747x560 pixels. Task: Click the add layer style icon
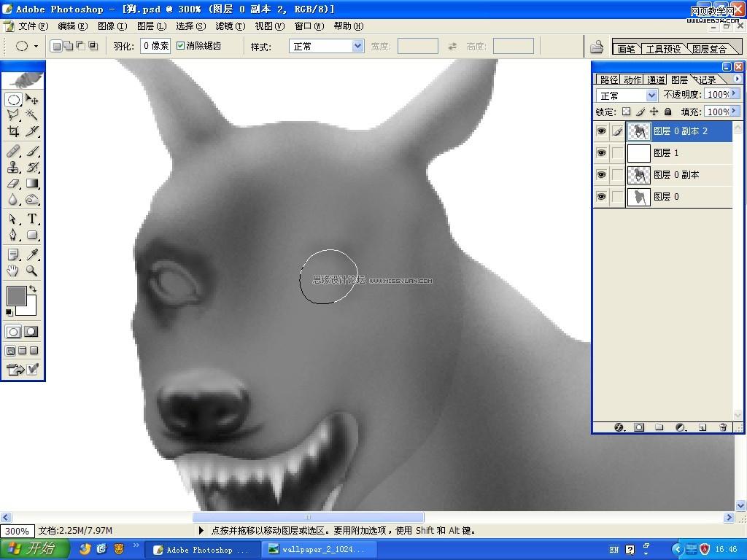tap(619, 427)
